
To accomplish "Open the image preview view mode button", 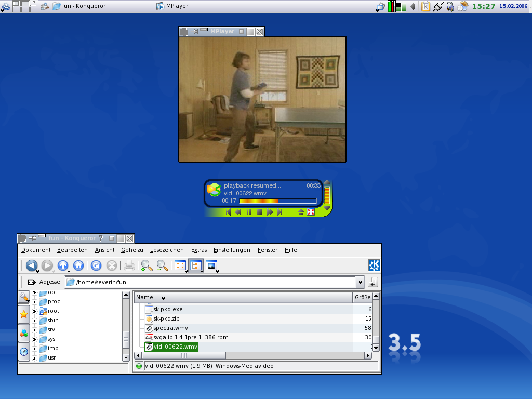I will 211,265.
